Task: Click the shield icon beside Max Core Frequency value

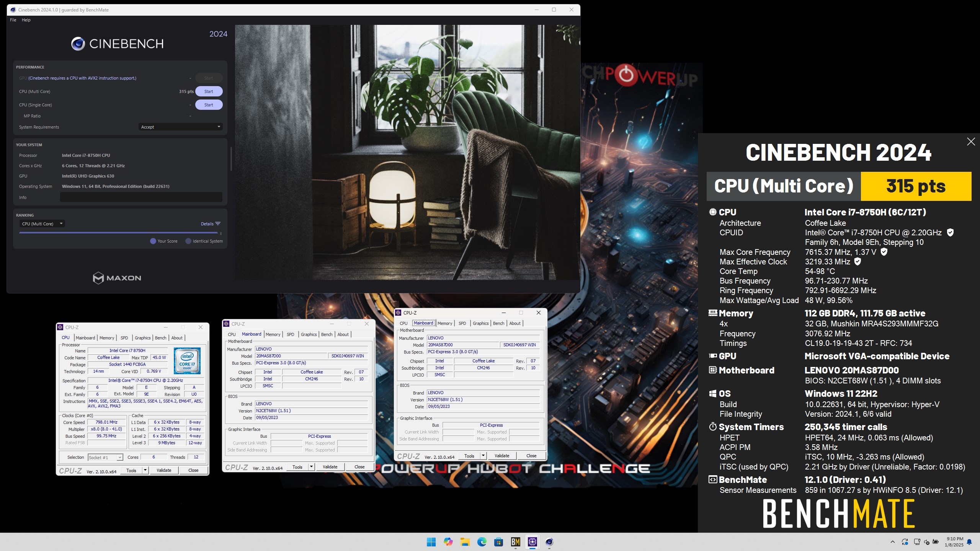Action: coord(884,252)
